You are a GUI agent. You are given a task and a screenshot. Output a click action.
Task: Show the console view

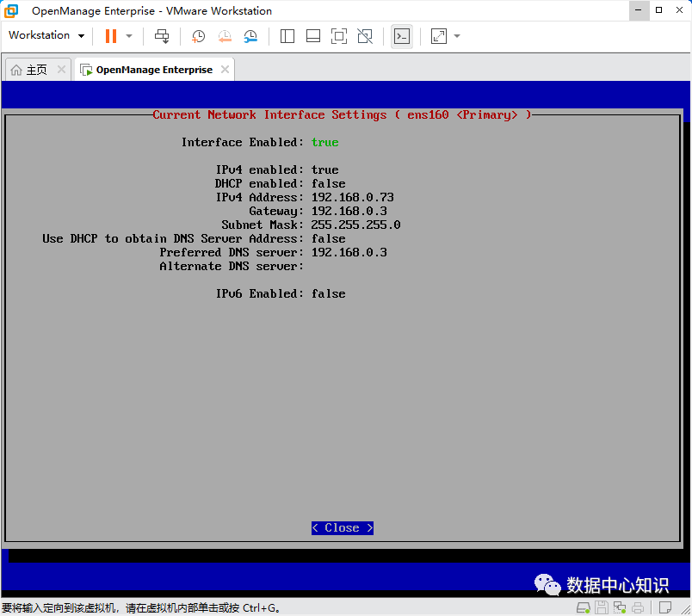[x=402, y=36]
